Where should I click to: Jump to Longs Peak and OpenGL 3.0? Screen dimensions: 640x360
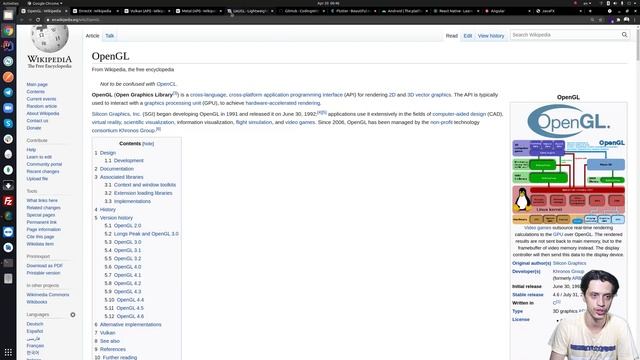(146, 234)
